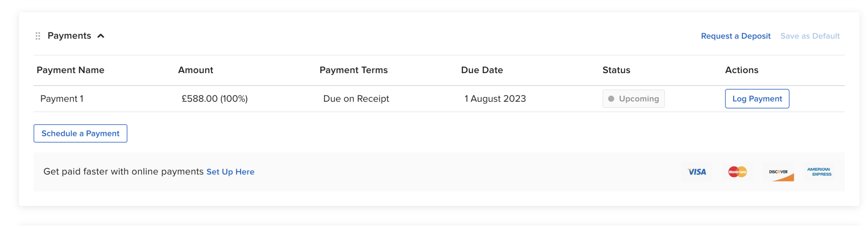The image size is (868, 226).
Task: Click the grey Upcoming status dot
Action: (x=611, y=99)
